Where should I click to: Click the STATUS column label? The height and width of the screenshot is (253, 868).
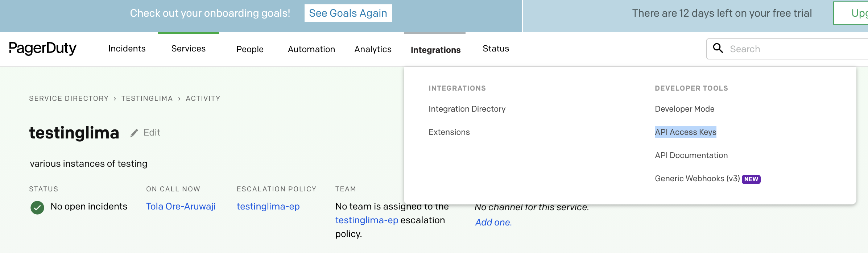click(44, 189)
